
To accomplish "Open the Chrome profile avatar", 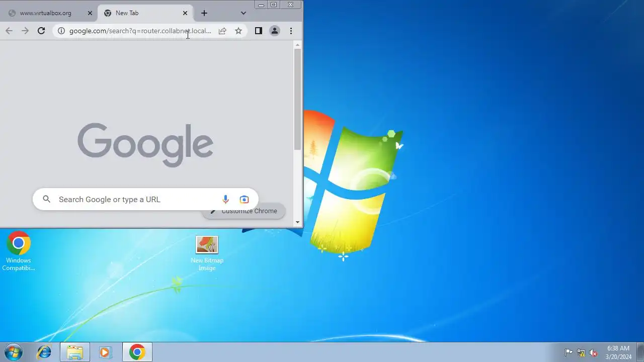I will point(275,31).
